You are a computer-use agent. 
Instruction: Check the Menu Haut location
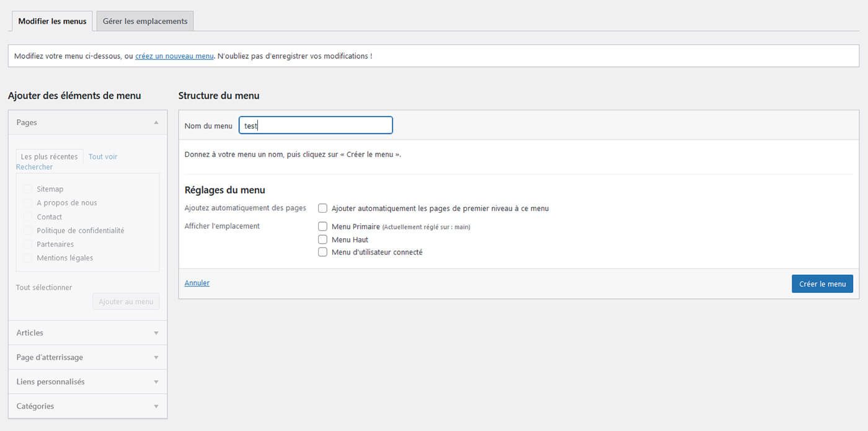[322, 239]
